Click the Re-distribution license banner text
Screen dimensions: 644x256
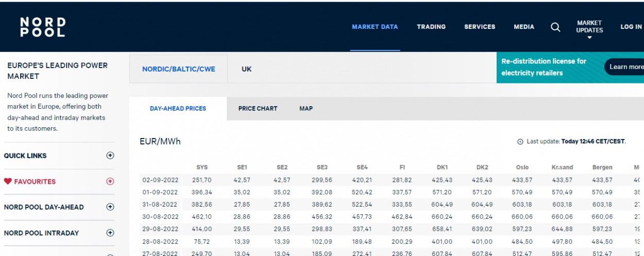544,67
